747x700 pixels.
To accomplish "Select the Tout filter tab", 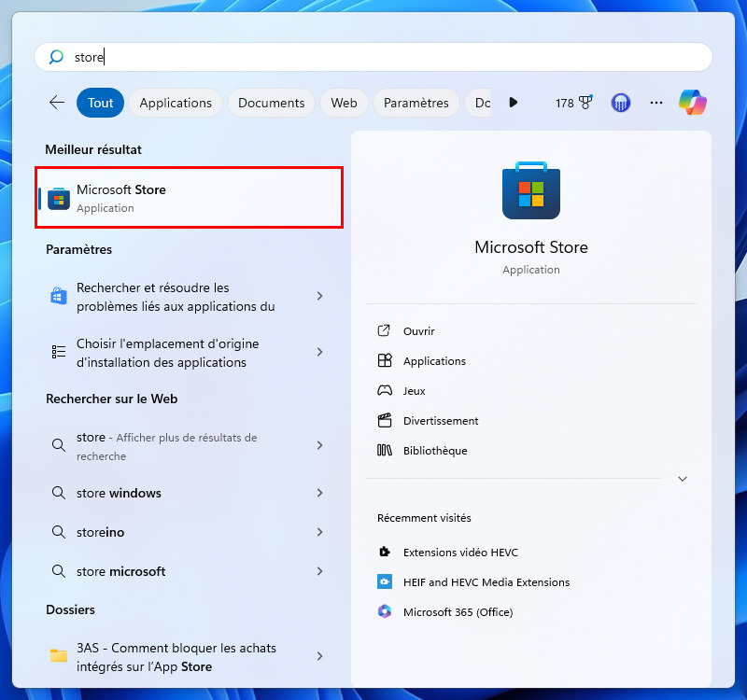I will (100, 103).
